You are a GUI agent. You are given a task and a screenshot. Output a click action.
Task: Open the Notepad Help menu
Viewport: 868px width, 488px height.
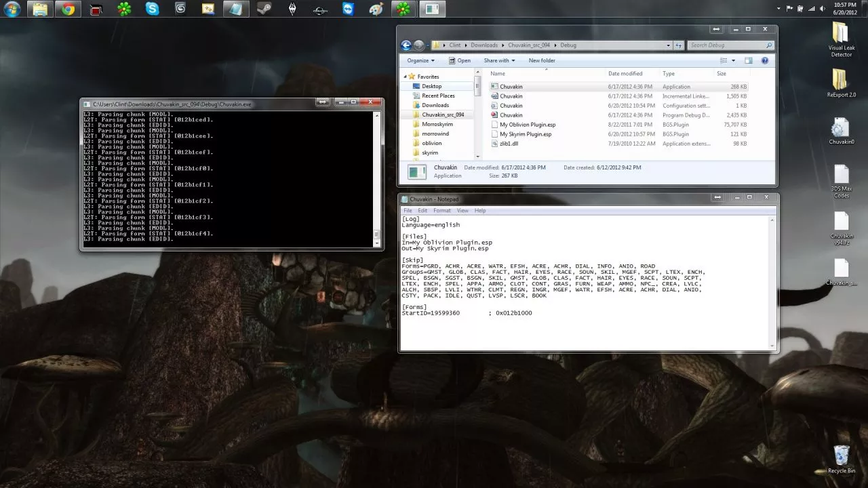tap(480, 211)
